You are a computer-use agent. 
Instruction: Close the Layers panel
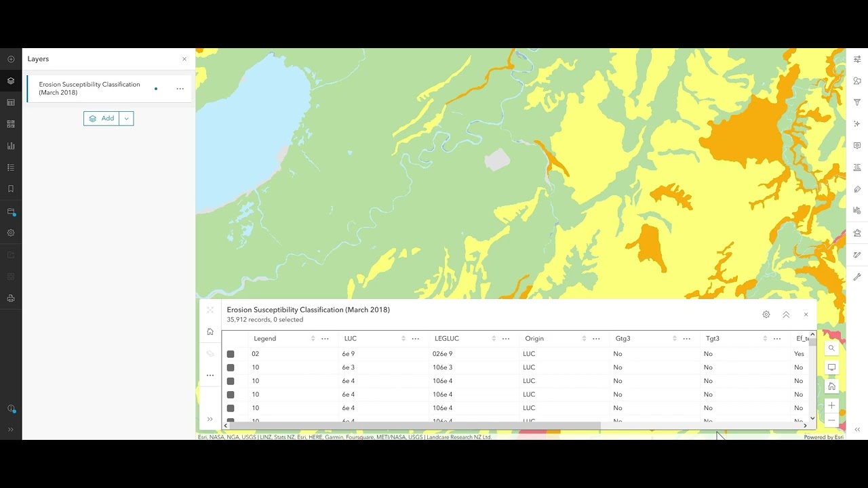tap(184, 59)
